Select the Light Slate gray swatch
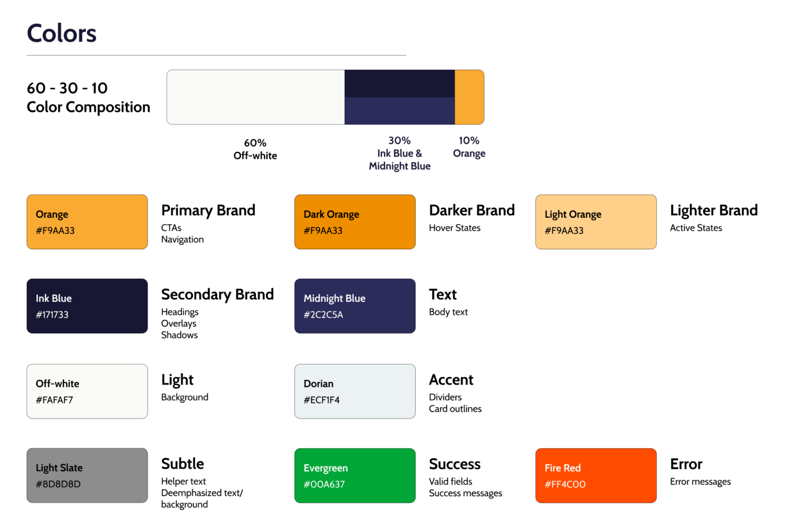 pos(87,476)
